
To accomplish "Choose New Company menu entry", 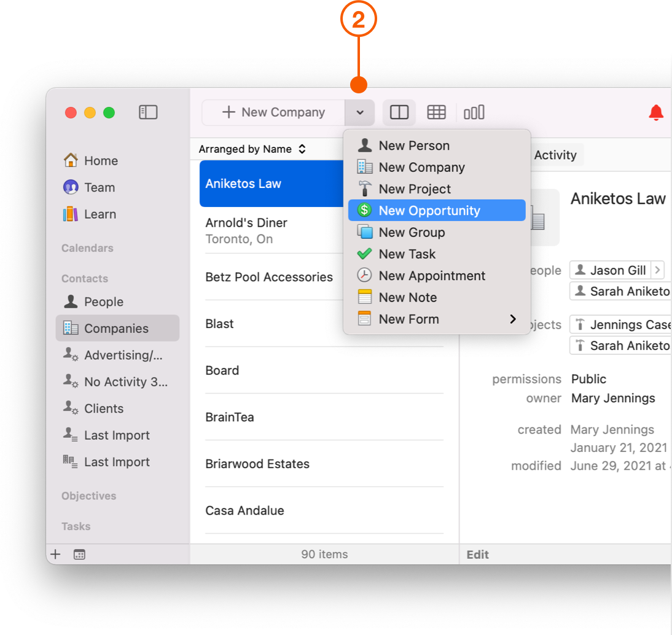I will (437, 167).
